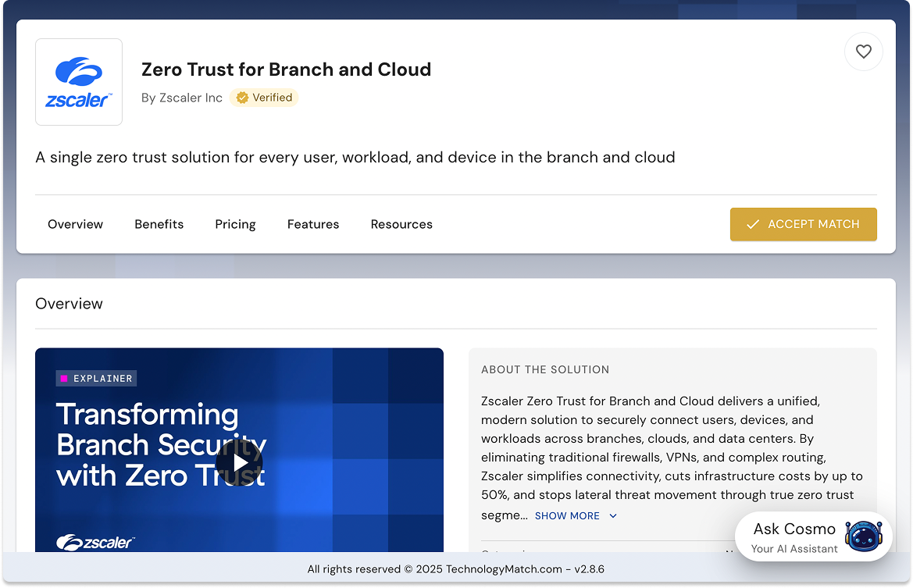Image resolution: width=913 pixels, height=588 pixels.
Task: Open the Ask Cosmo AI assistant
Action: click(814, 536)
